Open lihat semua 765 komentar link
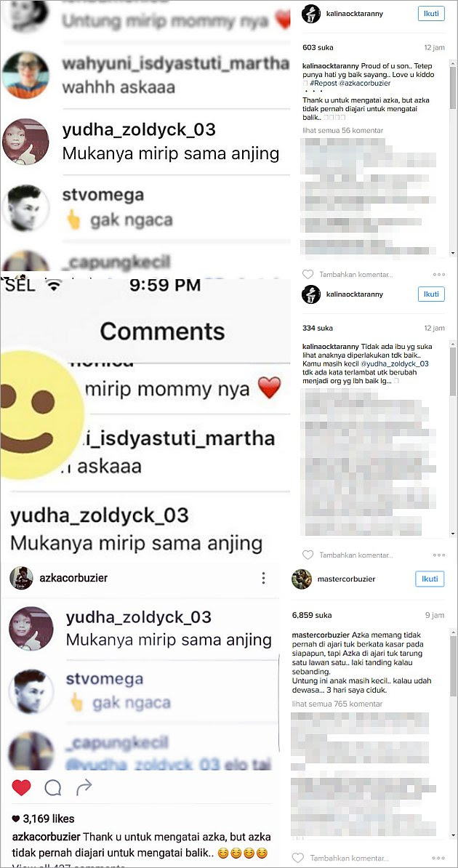This screenshot has height=868, width=458. [x=337, y=704]
